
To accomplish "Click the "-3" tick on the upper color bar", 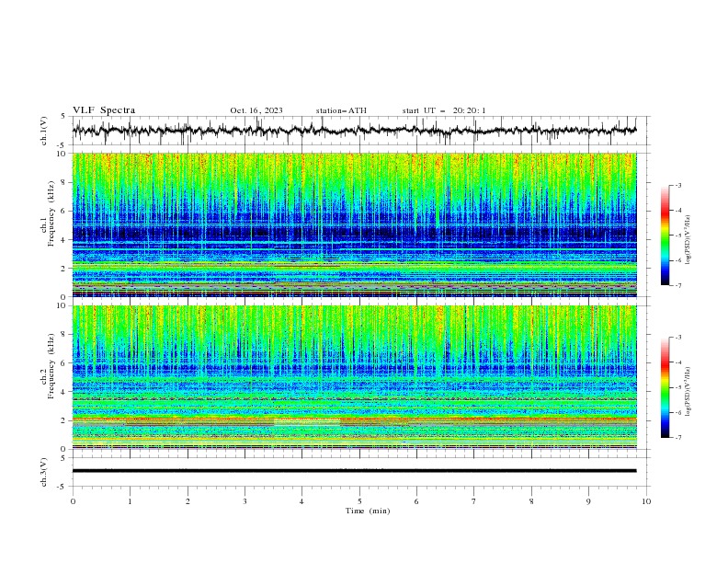I will coord(677,185).
